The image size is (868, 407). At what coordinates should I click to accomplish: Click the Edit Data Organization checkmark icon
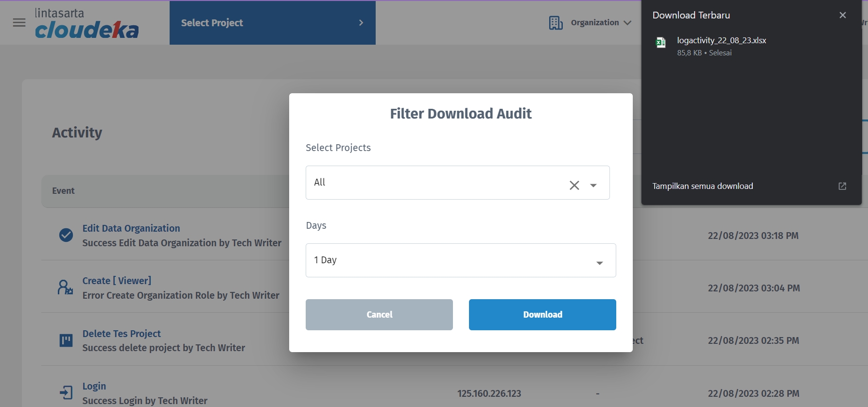click(66, 235)
